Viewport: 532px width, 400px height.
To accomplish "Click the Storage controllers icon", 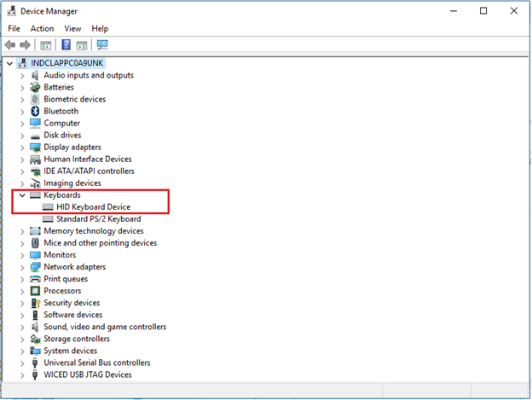I will [35, 339].
